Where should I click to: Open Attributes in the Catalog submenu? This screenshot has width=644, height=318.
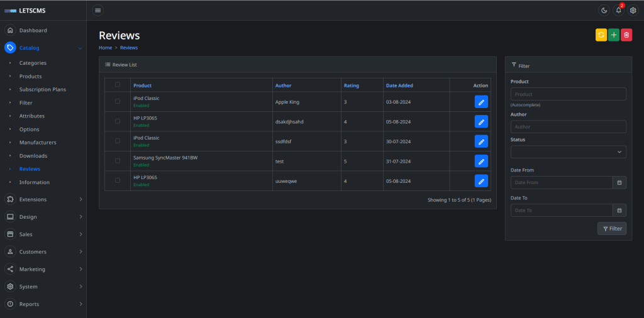pyautogui.click(x=32, y=116)
